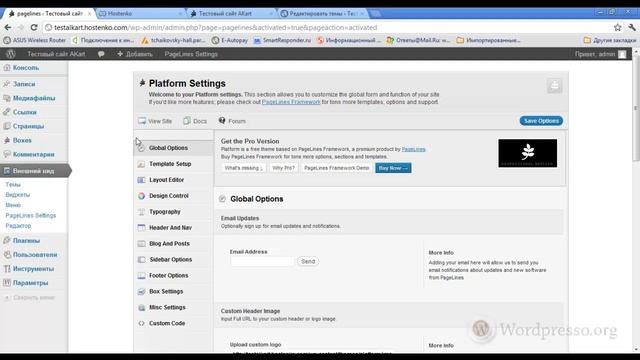Click the Typography icon

point(141,212)
